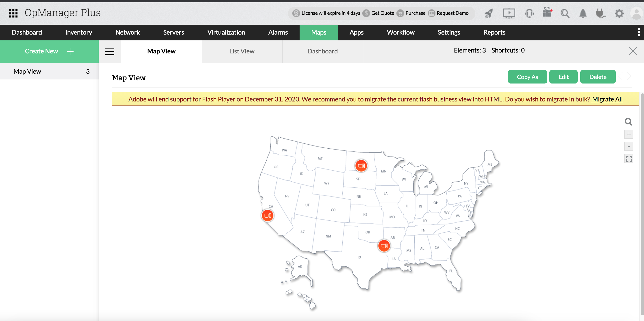Zoom in with the map plus button
The image size is (644, 321).
(629, 134)
